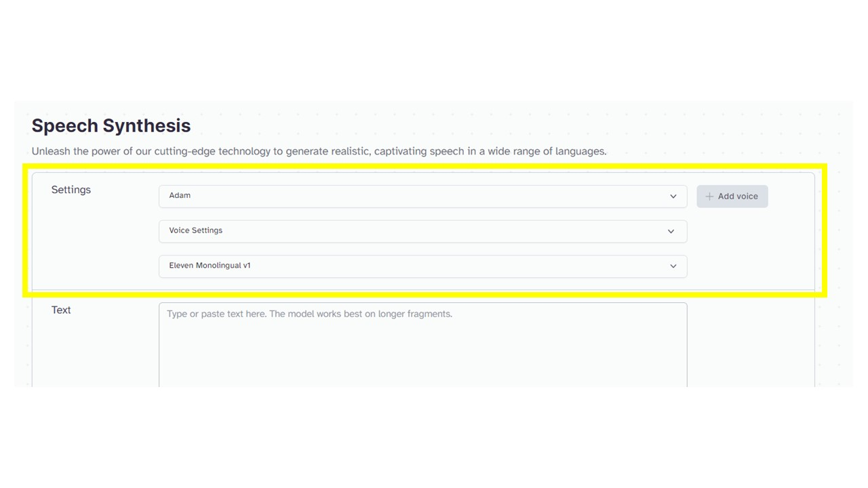Click the chevron arrow on Voice Settings
868x488 pixels.
point(671,231)
